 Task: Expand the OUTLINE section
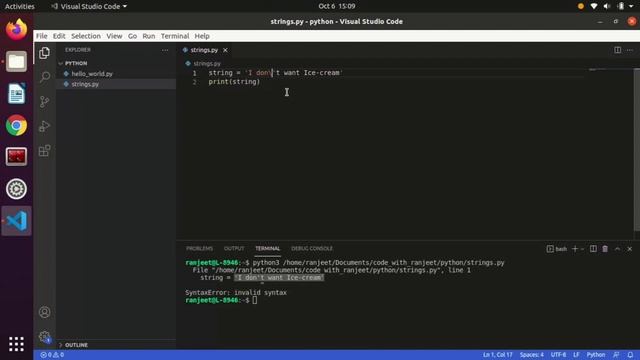tap(76, 345)
